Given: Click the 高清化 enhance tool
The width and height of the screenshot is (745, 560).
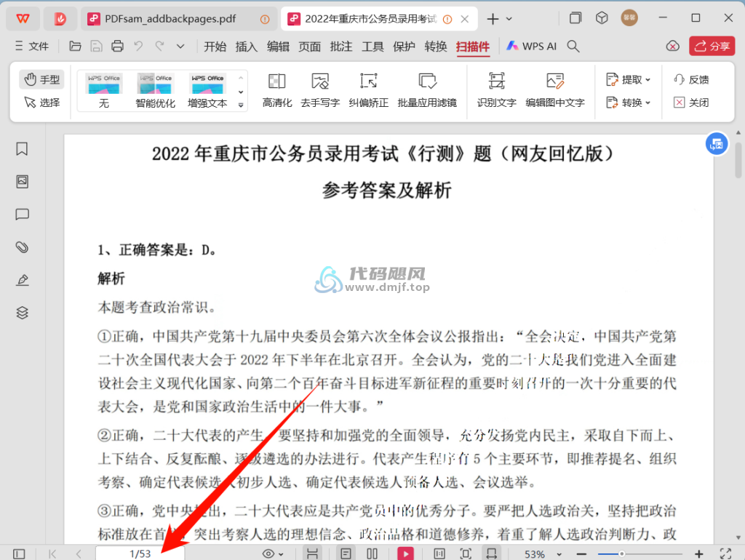Looking at the screenshot, I should pyautogui.click(x=277, y=90).
